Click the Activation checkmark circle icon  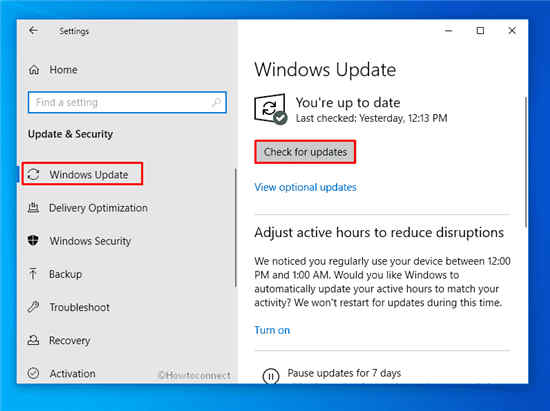(x=33, y=373)
